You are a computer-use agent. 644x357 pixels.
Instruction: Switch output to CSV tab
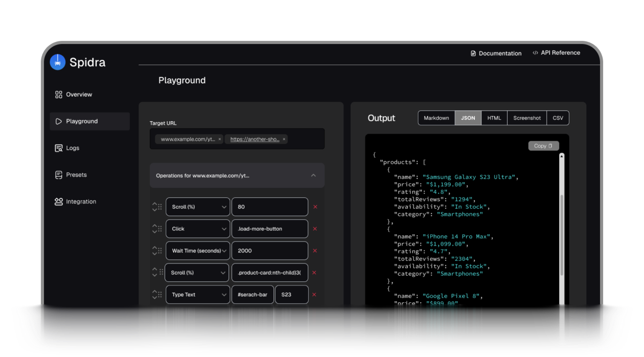558,118
